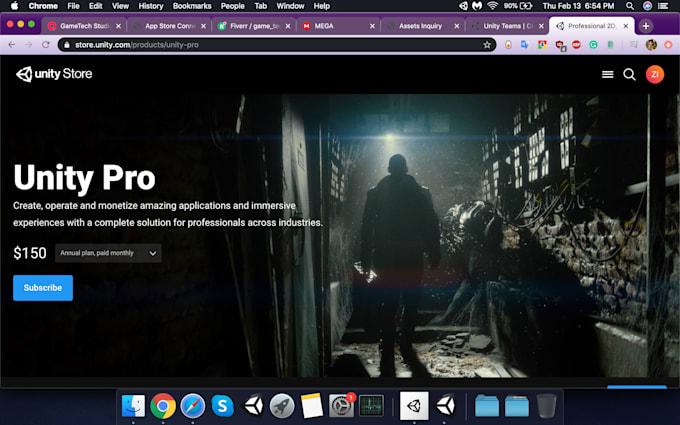Image resolution: width=680 pixels, height=425 pixels.
Task: Open System Preferences in the dock
Action: click(x=342, y=406)
